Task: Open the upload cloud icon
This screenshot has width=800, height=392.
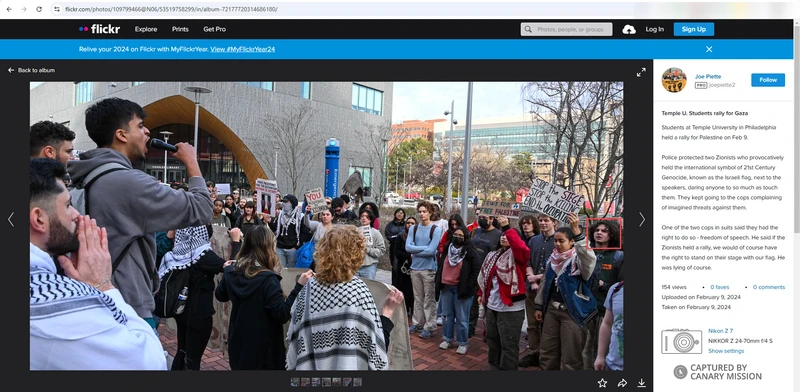Action: coord(629,30)
